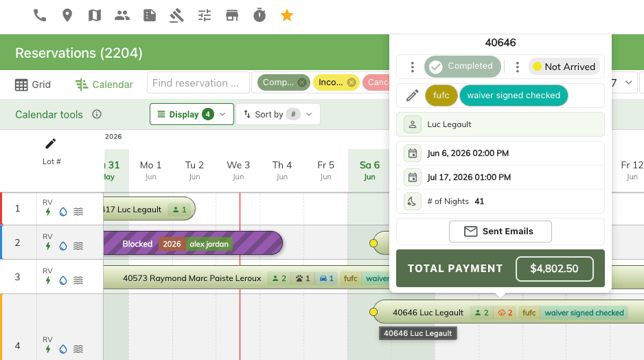The image size is (644, 360).
Task: Open the stopwatch timer icon
Action: pyautogui.click(x=260, y=16)
